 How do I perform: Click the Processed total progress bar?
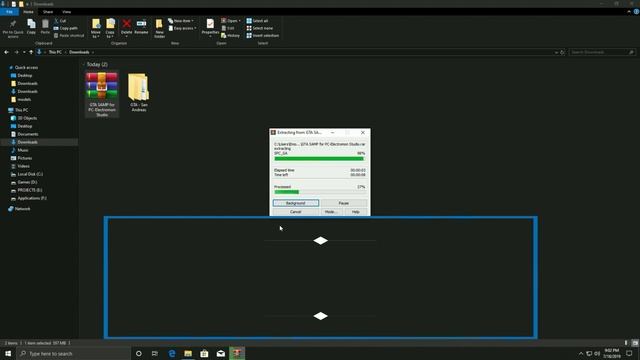coord(320,192)
